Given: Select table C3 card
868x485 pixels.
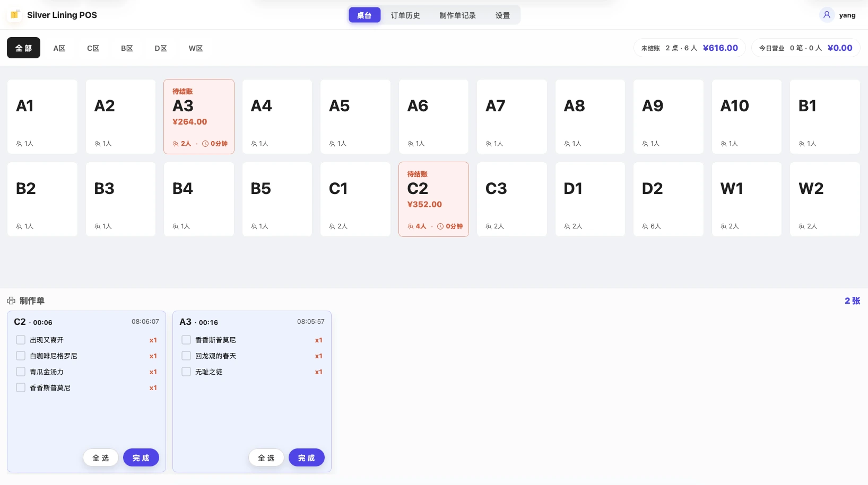Looking at the screenshot, I should [x=512, y=199].
